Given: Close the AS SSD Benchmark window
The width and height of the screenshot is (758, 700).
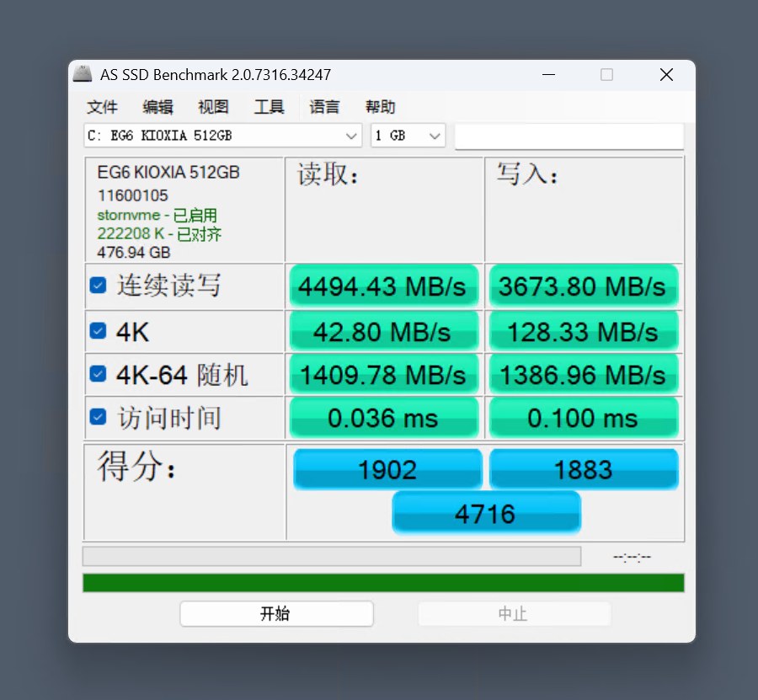Looking at the screenshot, I should (666, 75).
